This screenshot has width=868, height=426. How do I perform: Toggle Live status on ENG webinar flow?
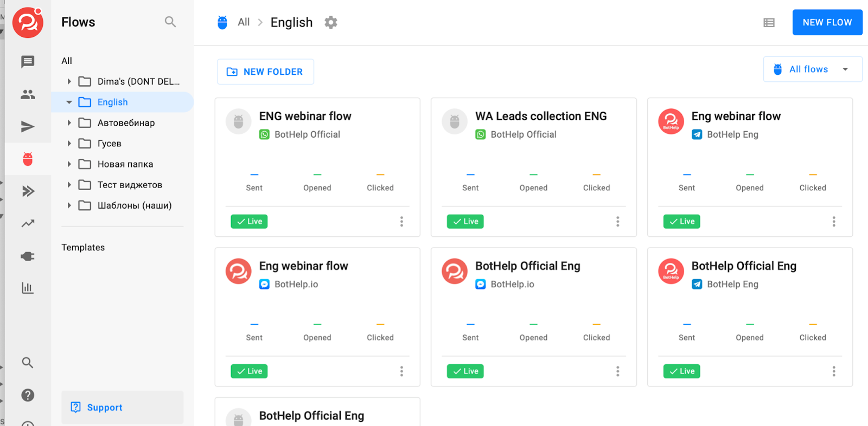249,221
